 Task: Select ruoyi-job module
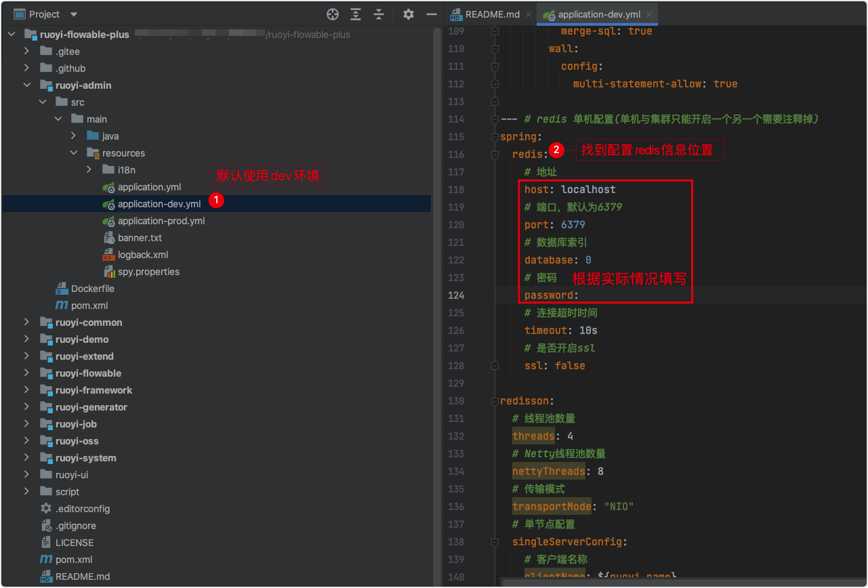point(76,424)
